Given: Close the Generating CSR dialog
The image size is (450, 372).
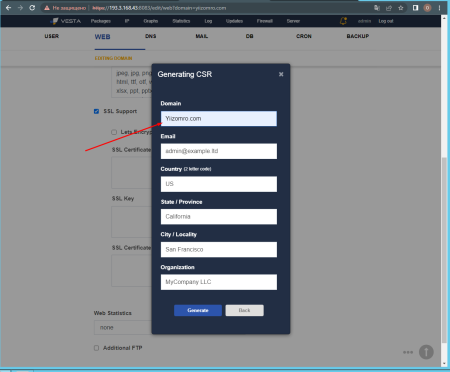Looking at the screenshot, I should [x=281, y=74].
